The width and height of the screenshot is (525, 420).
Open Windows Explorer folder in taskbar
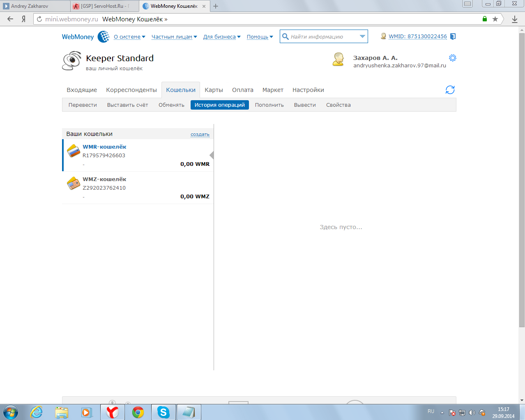click(x=62, y=412)
